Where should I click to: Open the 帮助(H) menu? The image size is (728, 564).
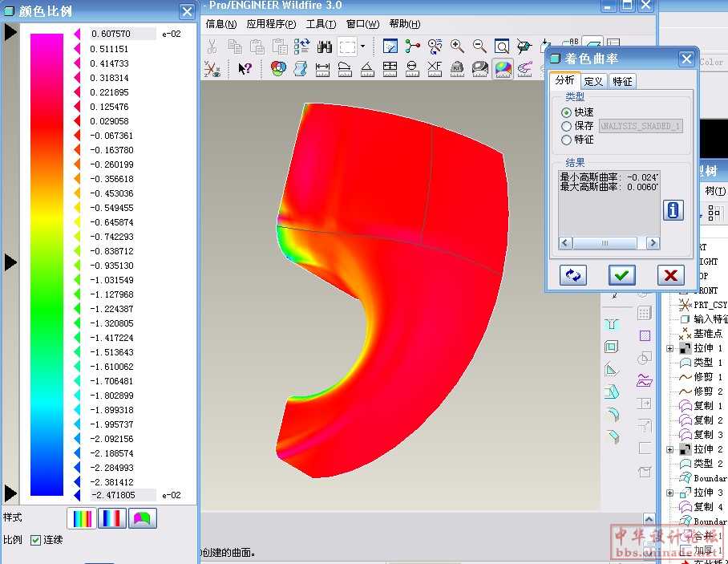405,24
